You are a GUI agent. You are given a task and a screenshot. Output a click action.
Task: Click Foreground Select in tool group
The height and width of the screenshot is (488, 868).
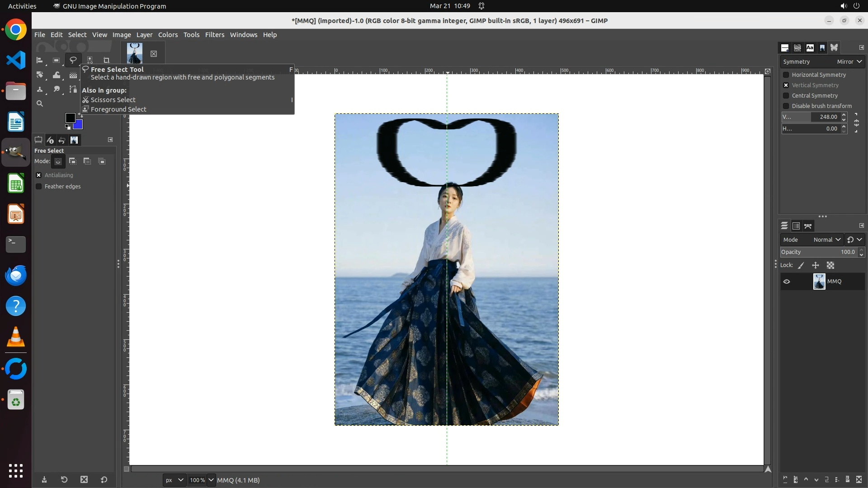click(118, 109)
